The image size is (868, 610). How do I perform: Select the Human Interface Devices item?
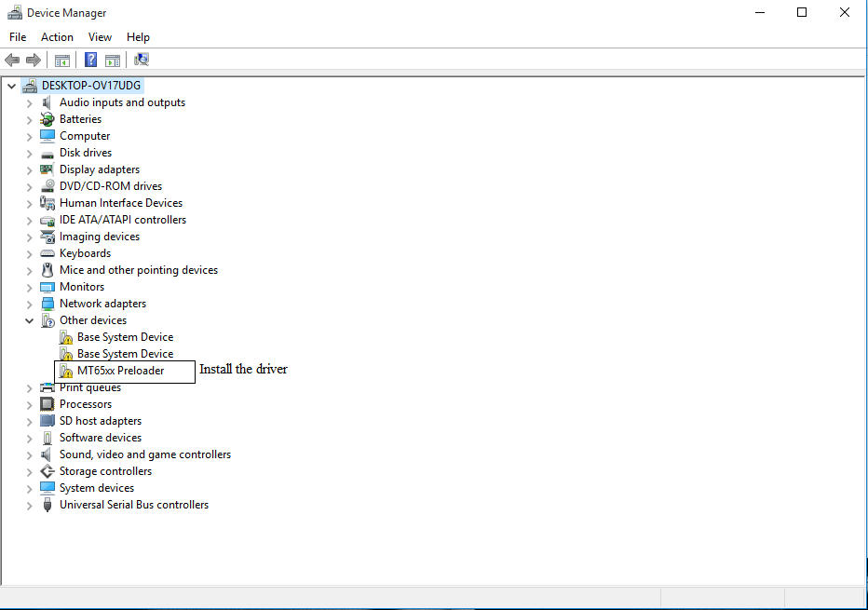click(120, 203)
